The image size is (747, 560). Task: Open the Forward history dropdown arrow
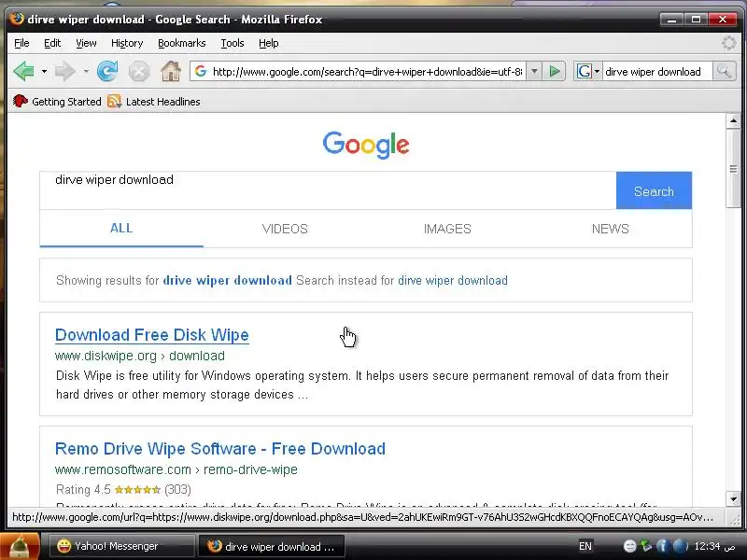point(86,72)
